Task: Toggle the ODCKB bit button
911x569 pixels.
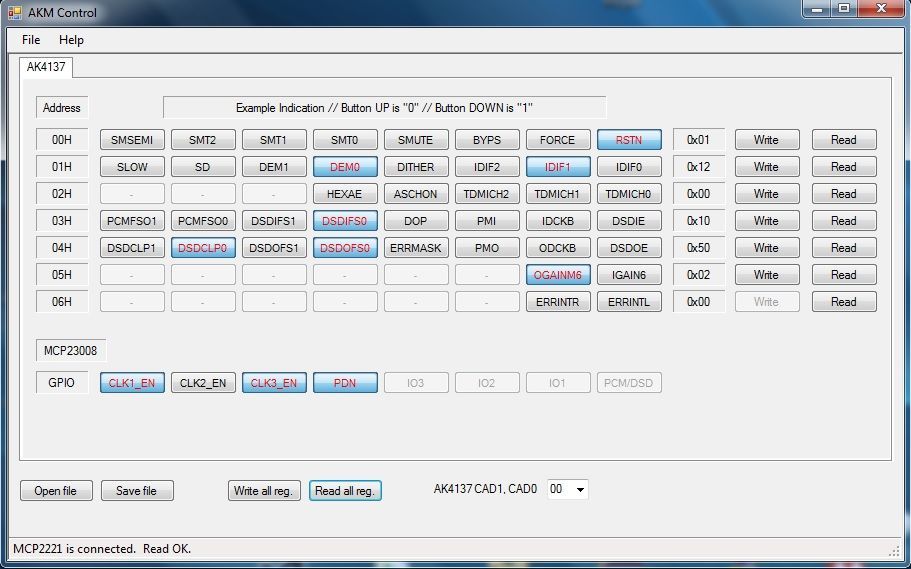Action: click(x=558, y=248)
